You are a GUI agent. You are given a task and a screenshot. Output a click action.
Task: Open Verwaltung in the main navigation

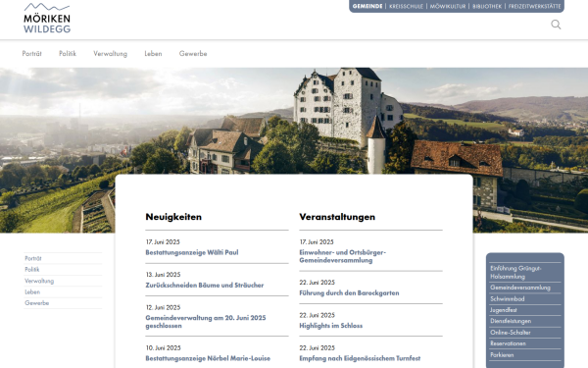point(110,54)
